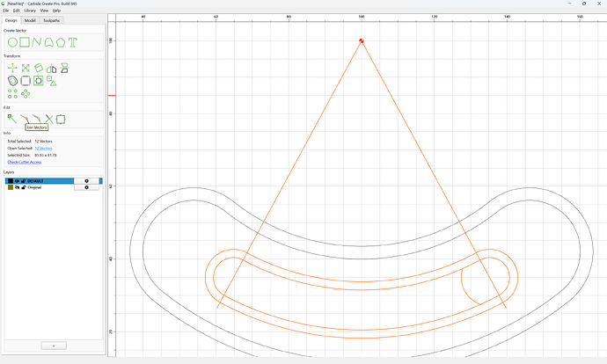
Task: Activate the Mirror/Flip tool
Action: (52, 69)
